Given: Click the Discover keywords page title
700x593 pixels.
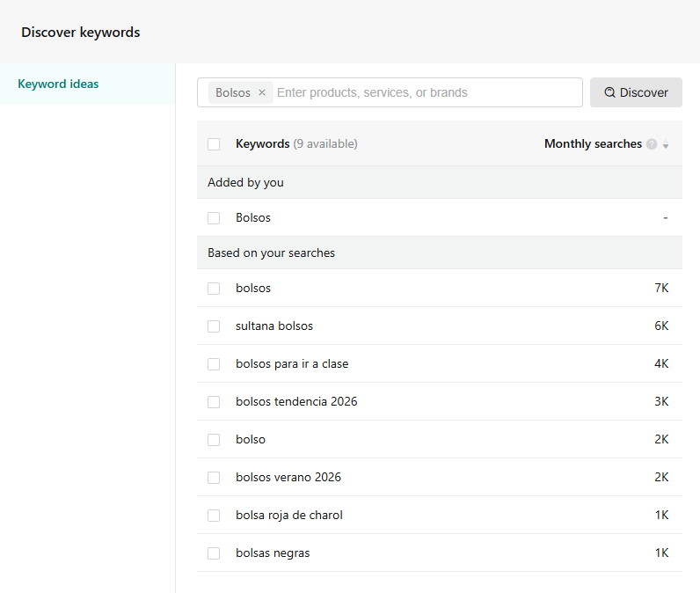Looking at the screenshot, I should coord(81,33).
